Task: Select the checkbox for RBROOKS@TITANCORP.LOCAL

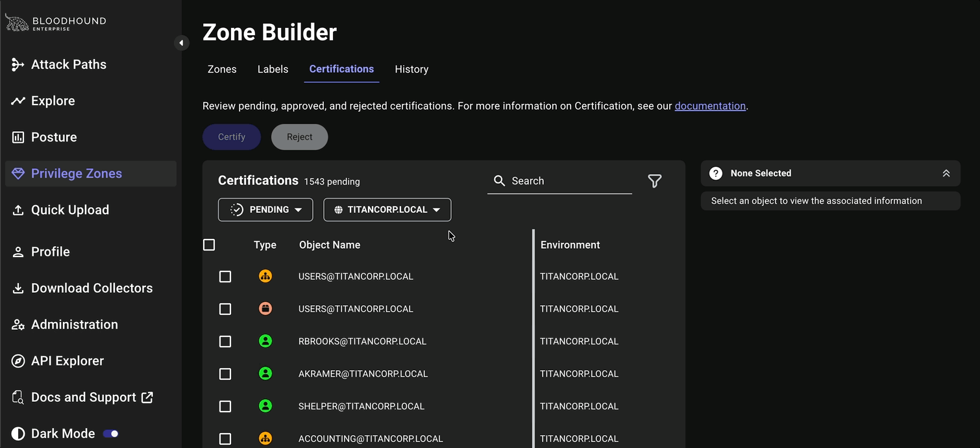Action: 225,342
